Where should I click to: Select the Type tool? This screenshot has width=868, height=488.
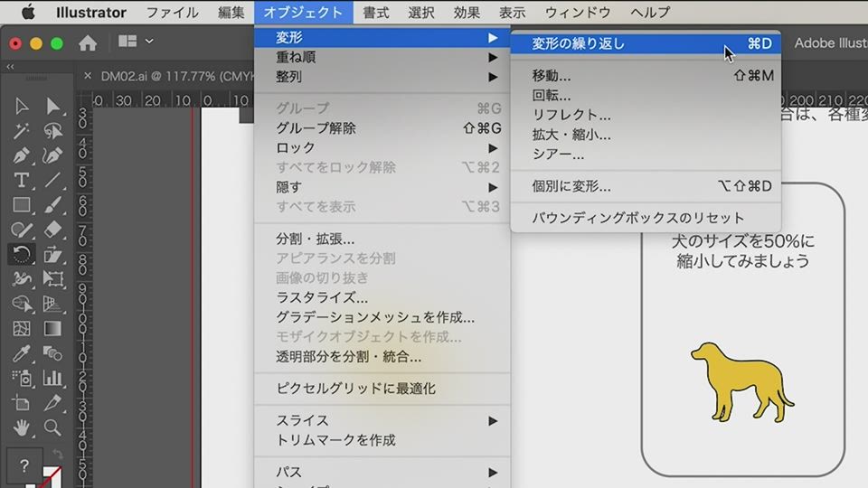(x=22, y=180)
